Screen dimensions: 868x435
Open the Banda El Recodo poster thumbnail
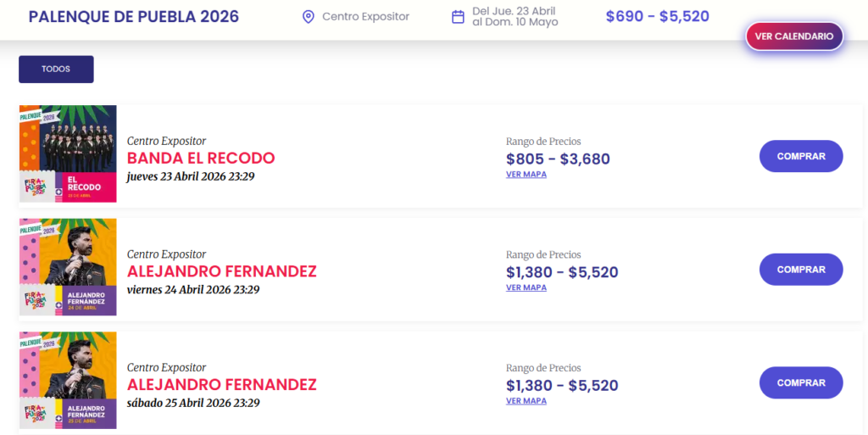click(68, 153)
